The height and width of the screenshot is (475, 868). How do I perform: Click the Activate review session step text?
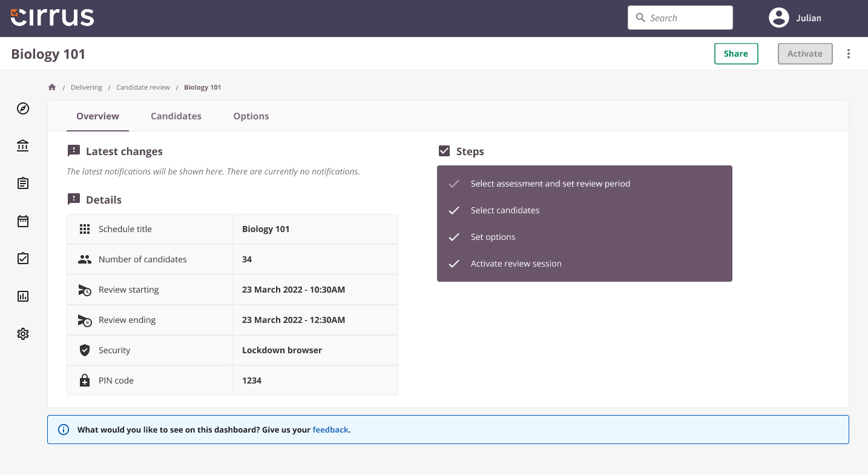516,264
